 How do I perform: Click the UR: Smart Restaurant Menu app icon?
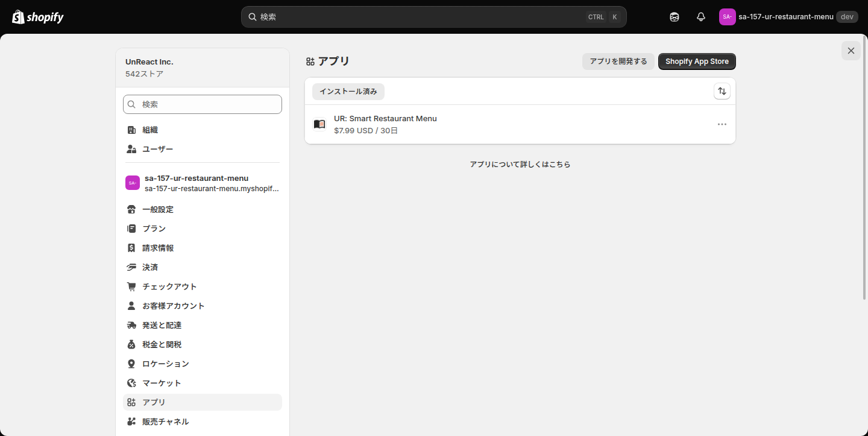pyautogui.click(x=319, y=124)
